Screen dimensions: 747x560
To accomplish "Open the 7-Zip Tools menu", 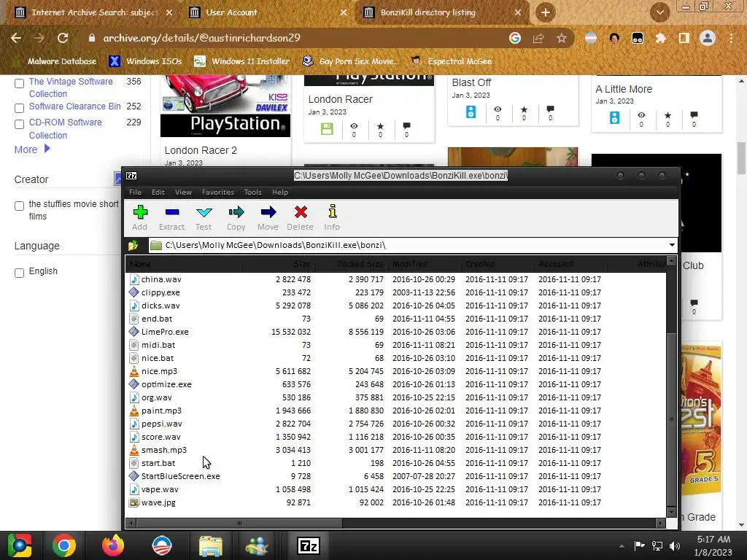I will click(252, 192).
